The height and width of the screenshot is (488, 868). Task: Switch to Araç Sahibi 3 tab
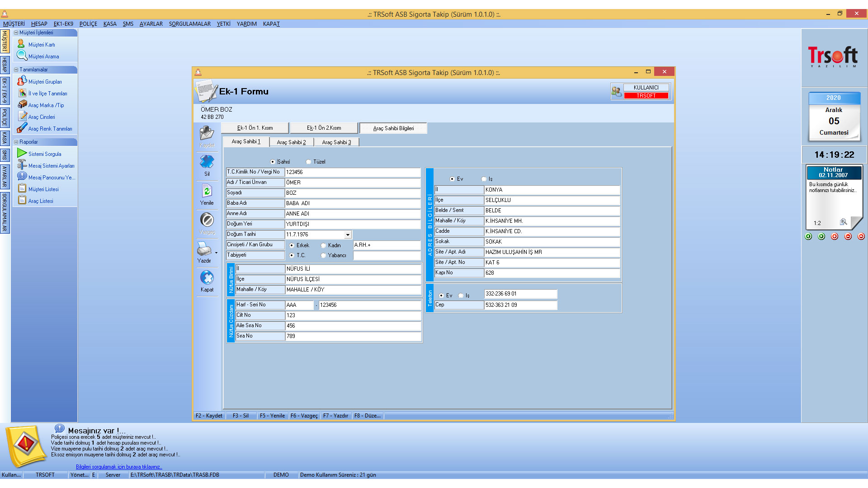(336, 142)
